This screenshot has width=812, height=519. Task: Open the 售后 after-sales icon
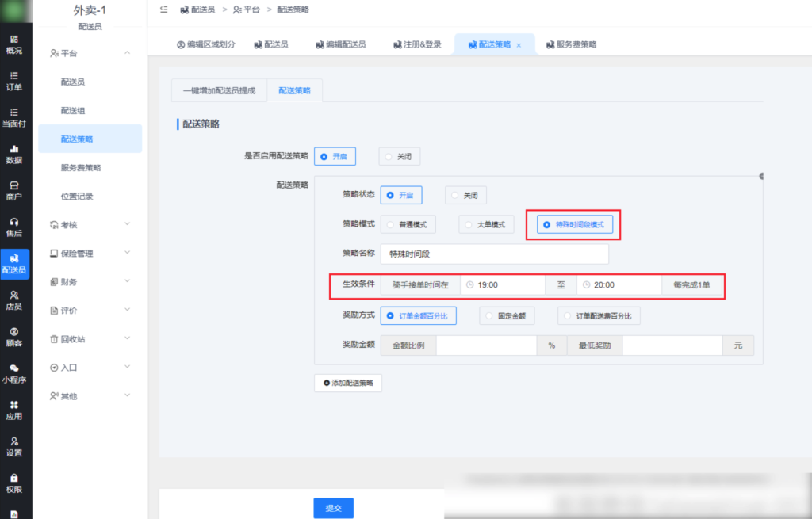tap(13, 226)
